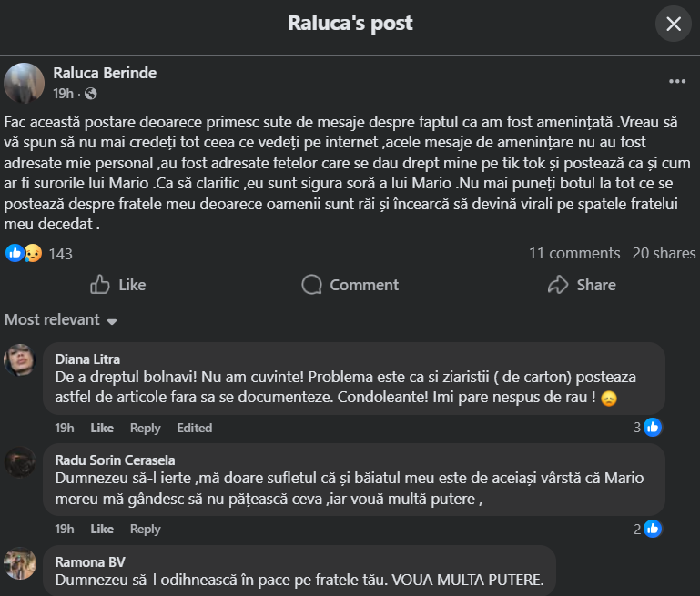This screenshot has height=596, width=700.
Task: Like the post with thumbs-up button
Action: (118, 285)
